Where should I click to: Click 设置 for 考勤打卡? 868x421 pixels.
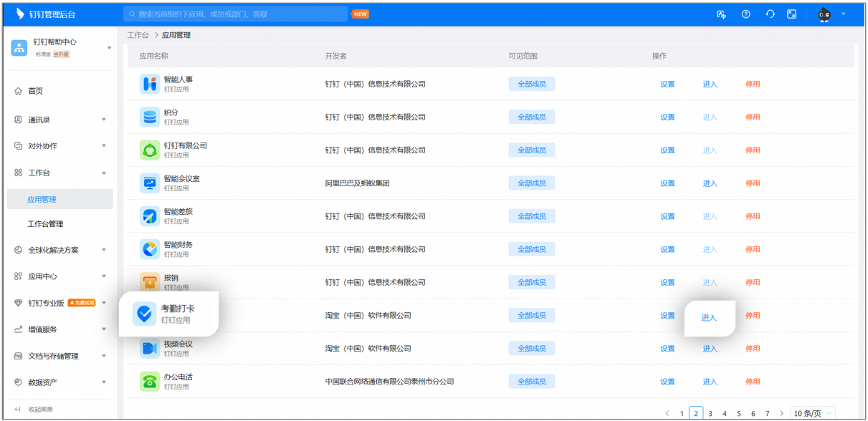667,315
